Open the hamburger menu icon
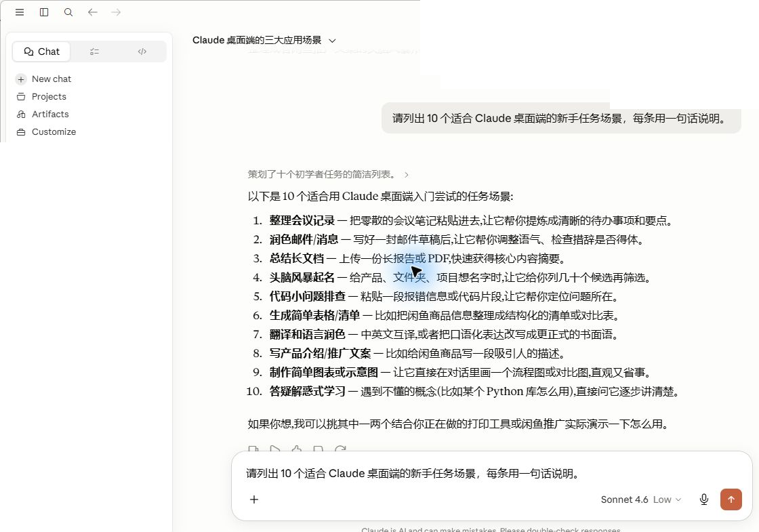The width and height of the screenshot is (759, 532). 20,12
